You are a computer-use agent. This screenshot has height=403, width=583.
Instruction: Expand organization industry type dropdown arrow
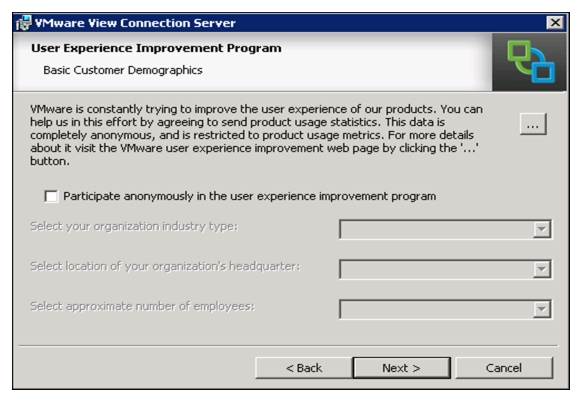pyautogui.click(x=542, y=229)
